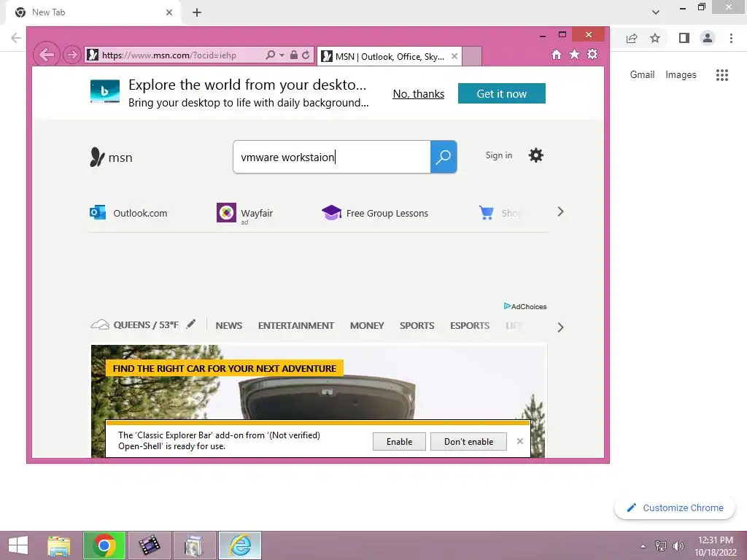The height and width of the screenshot is (560, 747).
Task: Open MSN settings gear
Action: (x=536, y=155)
